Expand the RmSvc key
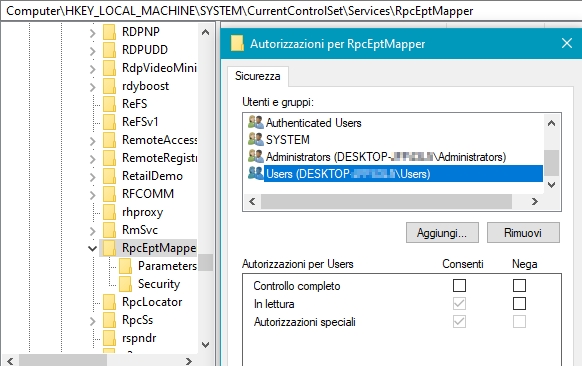 [92, 231]
